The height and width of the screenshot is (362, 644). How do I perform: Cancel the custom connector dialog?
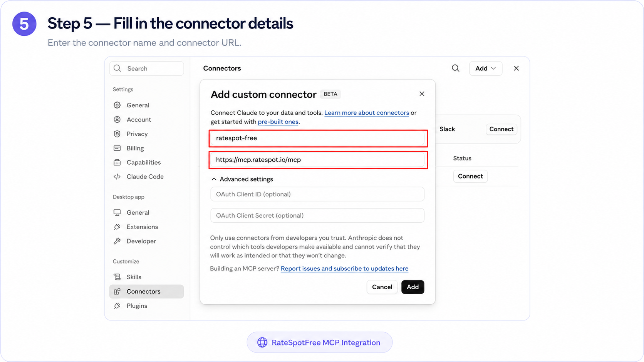click(x=382, y=287)
